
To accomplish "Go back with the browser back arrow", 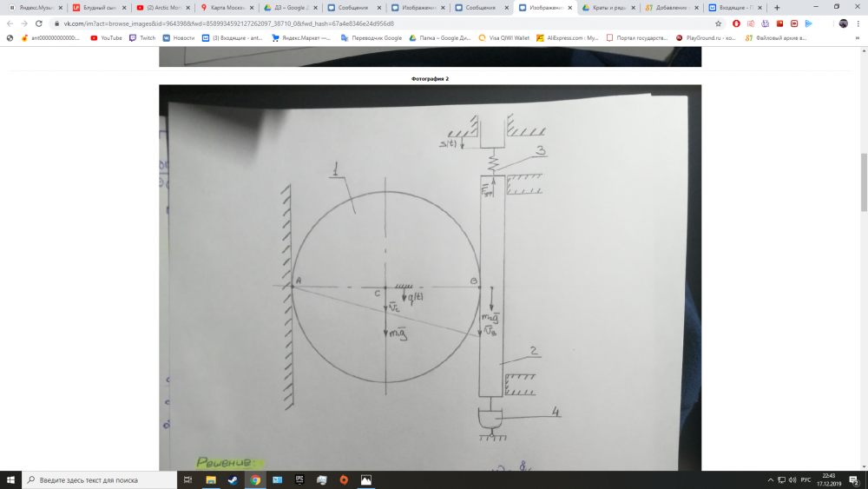I will pyautogui.click(x=10, y=23).
